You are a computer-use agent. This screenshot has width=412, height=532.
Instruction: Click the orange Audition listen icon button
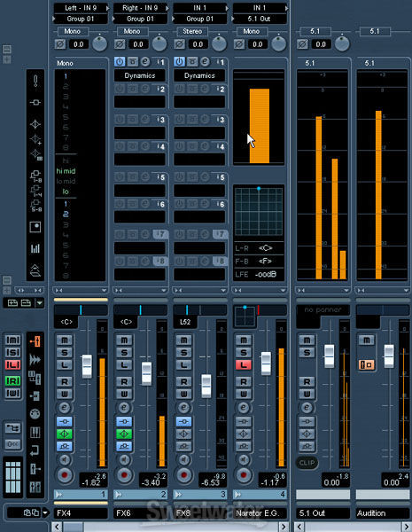pos(366,365)
